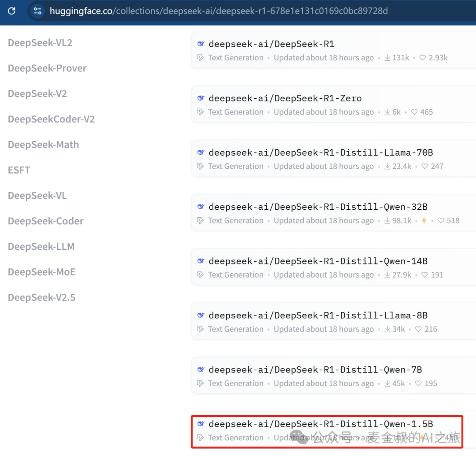Click the '98.1k' downloads count
Screen dimensions: 476x457
pos(402,221)
